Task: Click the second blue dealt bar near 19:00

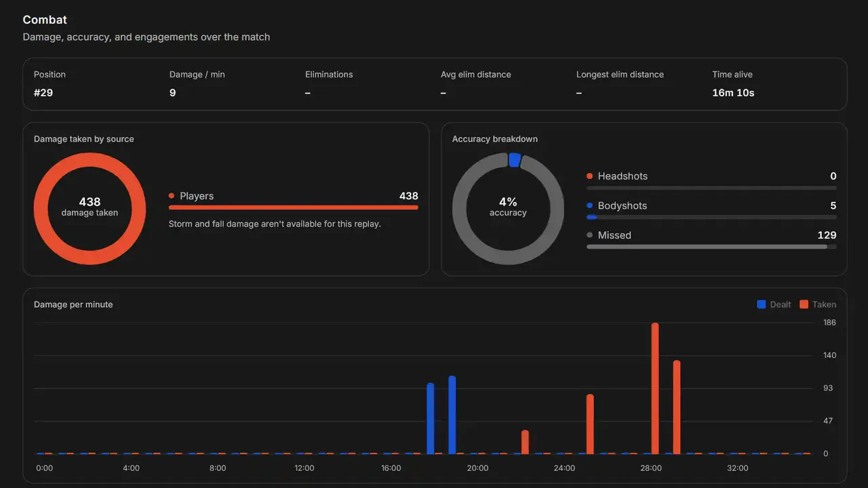Action: coord(452,415)
